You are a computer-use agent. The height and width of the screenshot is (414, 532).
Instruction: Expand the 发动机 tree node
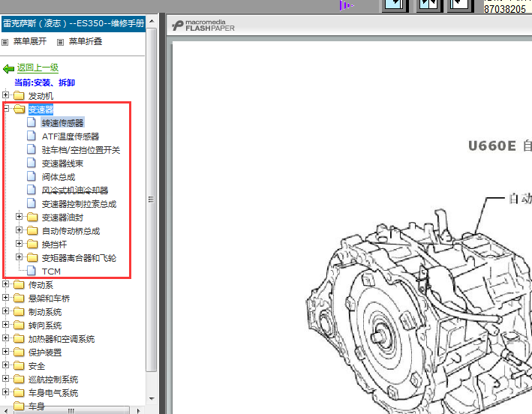click(5, 95)
